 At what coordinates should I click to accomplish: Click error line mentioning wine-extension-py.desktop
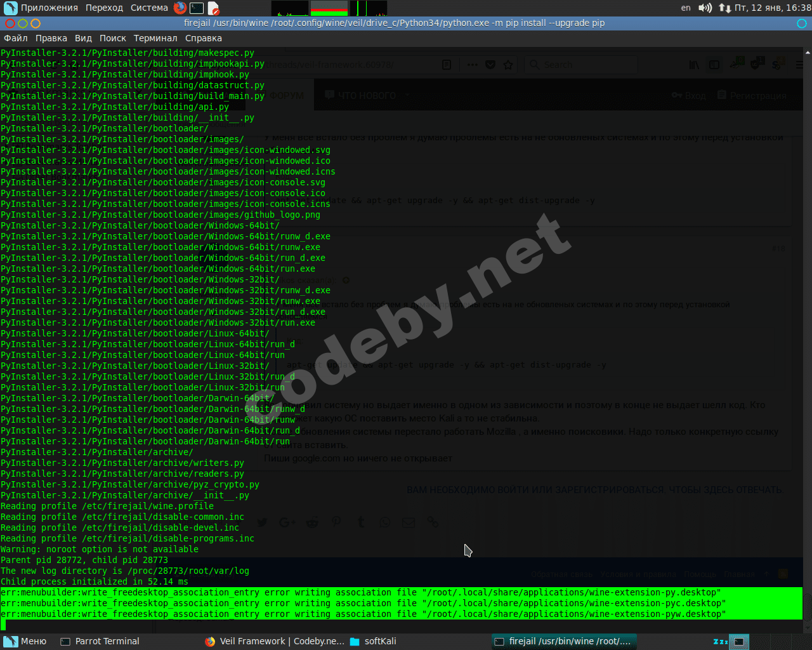[x=361, y=593]
